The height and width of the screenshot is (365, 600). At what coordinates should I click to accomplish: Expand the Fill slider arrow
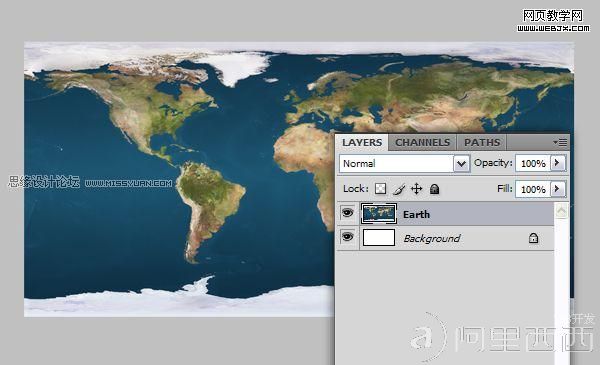click(x=557, y=189)
